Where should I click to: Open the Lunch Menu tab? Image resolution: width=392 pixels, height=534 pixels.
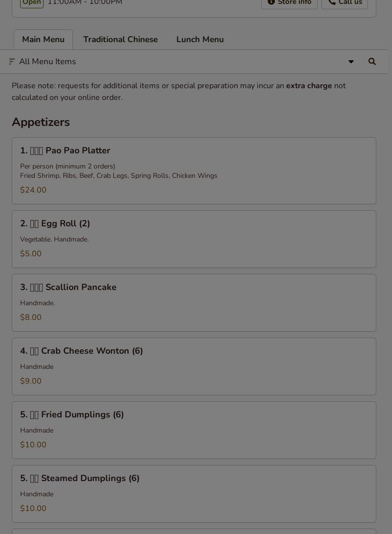(x=200, y=40)
